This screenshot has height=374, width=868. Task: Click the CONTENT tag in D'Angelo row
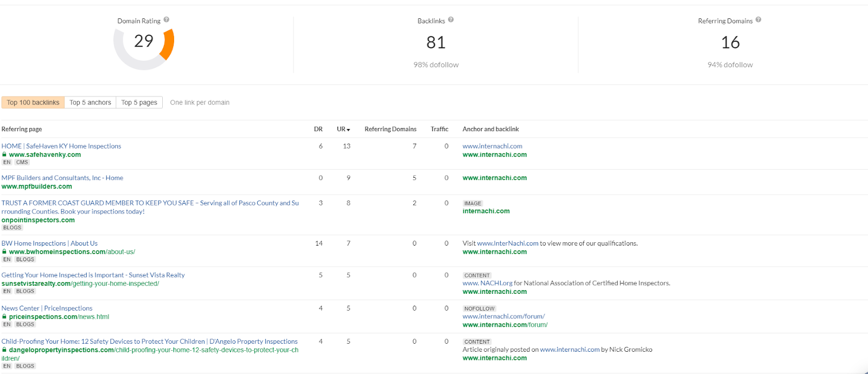(477, 342)
